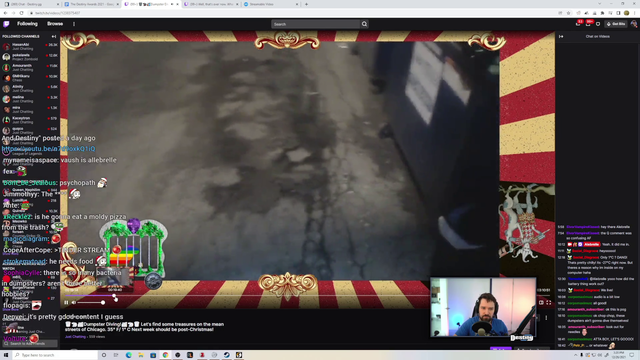This screenshot has height=360, width=640.
Task: Open a new browser tab
Action: pos(307,4)
